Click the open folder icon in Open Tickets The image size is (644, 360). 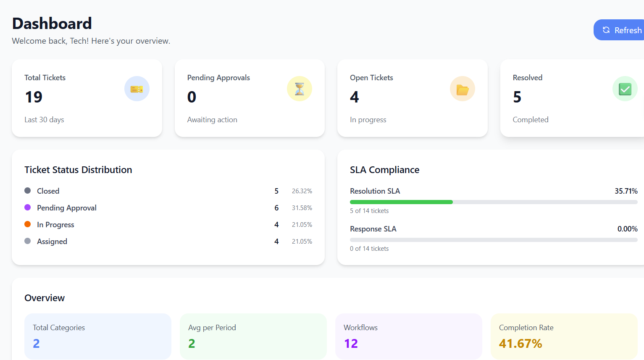click(x=462, y=89)
